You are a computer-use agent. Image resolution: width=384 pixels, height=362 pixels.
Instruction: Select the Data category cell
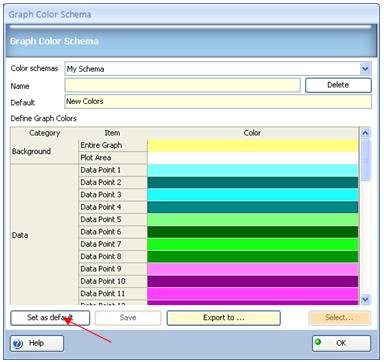click(x=44, y=234)
